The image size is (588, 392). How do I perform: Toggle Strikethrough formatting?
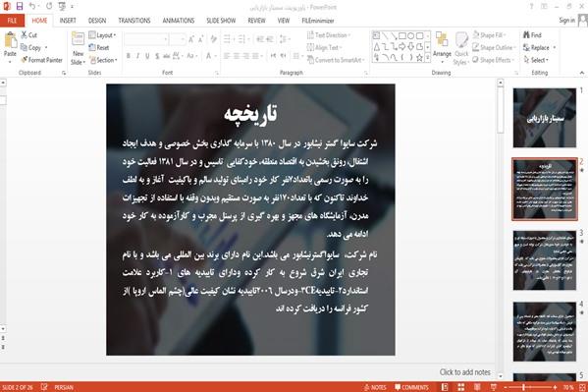point(167,56)
